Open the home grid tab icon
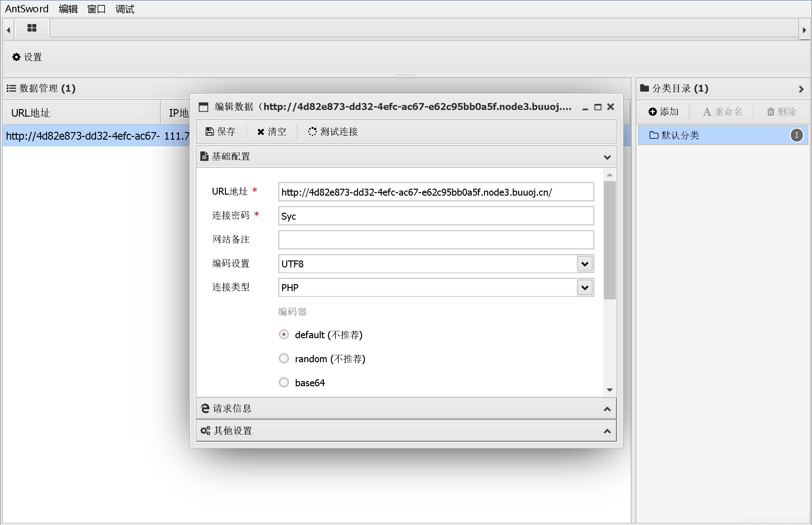This screenshot has height=525, width=812. click(32, 28)
